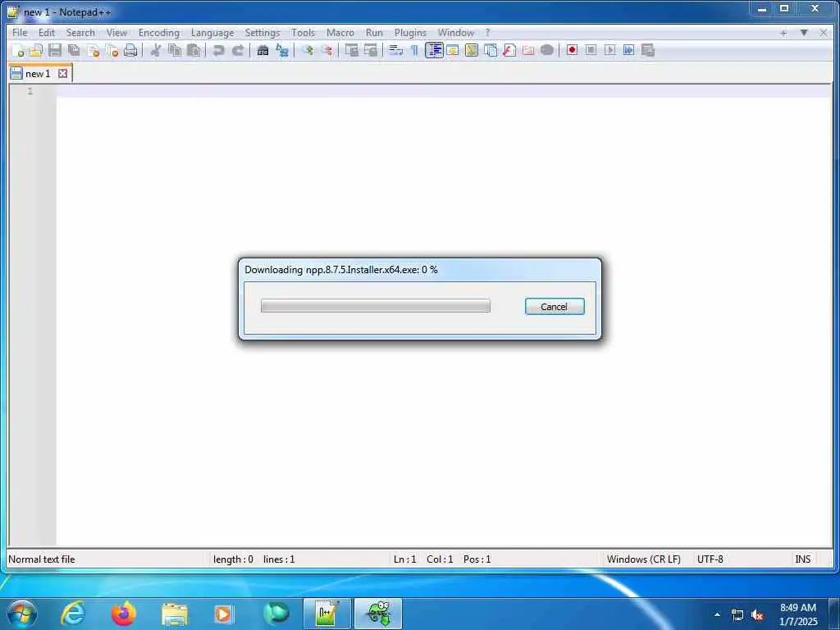Select the new 1 document tab
Screen dimensions: 840x630
coord(38,73)
